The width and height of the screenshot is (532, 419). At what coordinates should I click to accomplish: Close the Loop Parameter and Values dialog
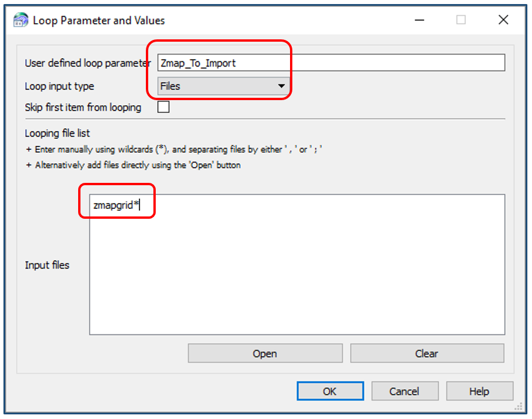click(x=503, y=20)
